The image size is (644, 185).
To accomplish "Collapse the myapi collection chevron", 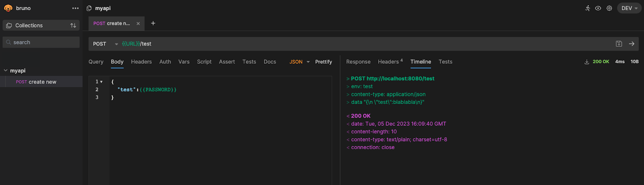I will point(6,71).
